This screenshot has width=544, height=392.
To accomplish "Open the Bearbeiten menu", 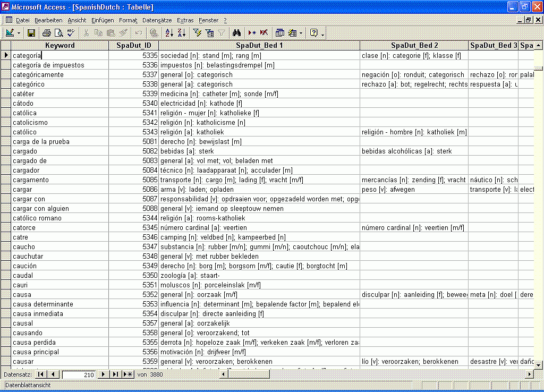I will [x=48, y=21].
